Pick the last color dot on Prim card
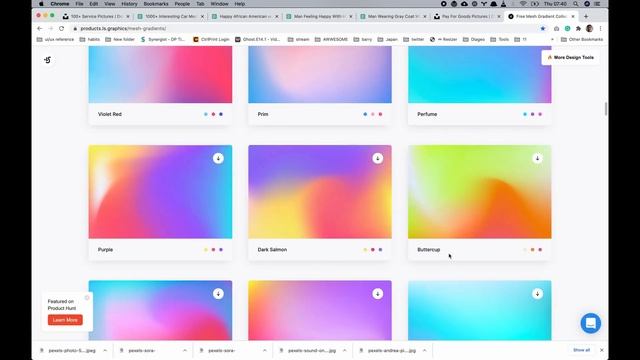Image resolution: width=640 pixels, height=360 pixels. point(380,114)
